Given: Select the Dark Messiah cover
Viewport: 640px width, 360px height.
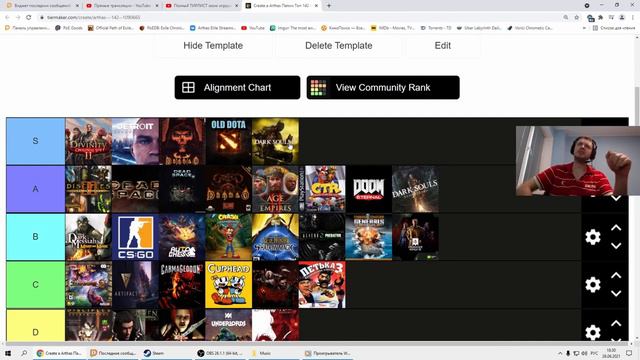Looking at the screenshot, I should (x=89, y=237).
